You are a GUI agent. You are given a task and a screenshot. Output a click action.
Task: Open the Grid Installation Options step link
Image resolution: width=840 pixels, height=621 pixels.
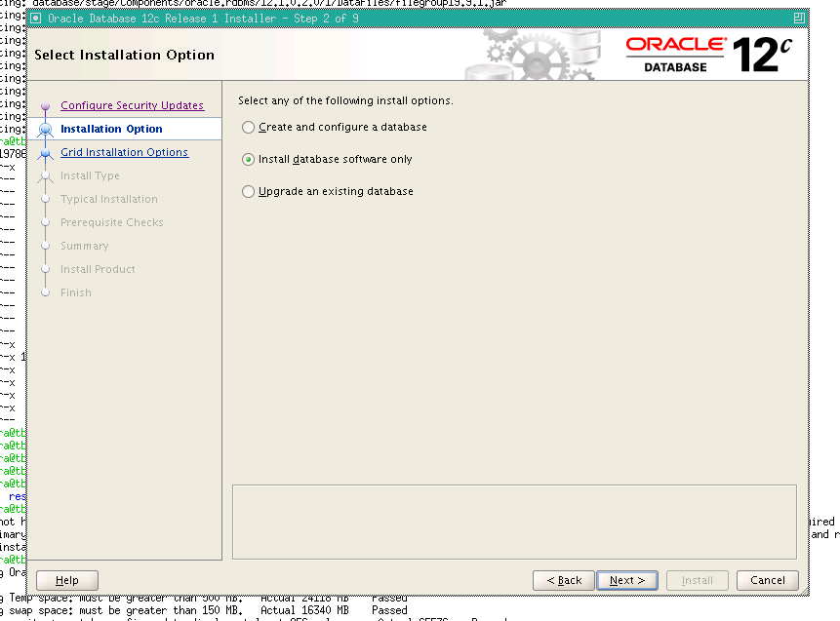tap(124, 152)
